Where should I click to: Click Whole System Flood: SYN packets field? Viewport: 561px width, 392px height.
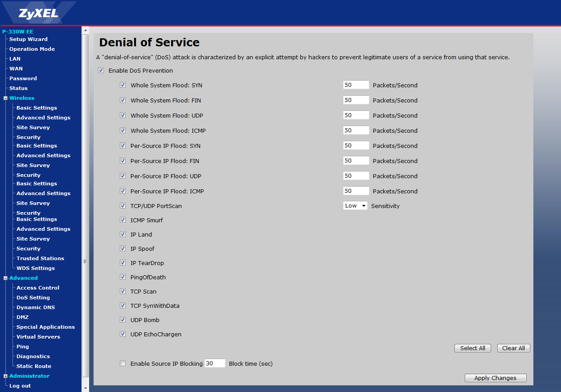[x=356, y=85]
